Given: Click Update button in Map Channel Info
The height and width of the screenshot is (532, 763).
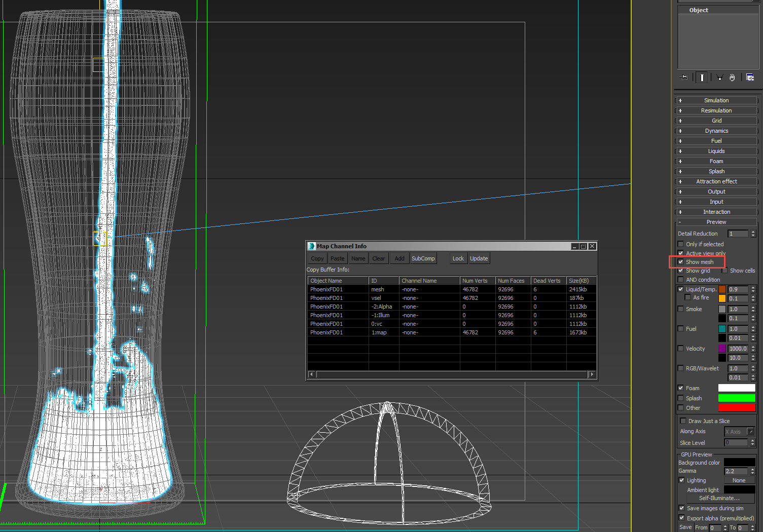Looking at the screenshot, I should (479, 258).
